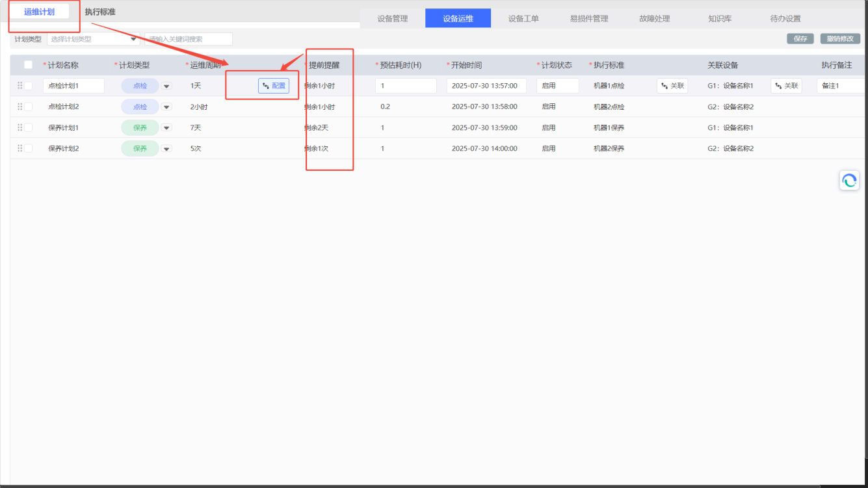Check the box for 保养计划1 row

[29, 127]
